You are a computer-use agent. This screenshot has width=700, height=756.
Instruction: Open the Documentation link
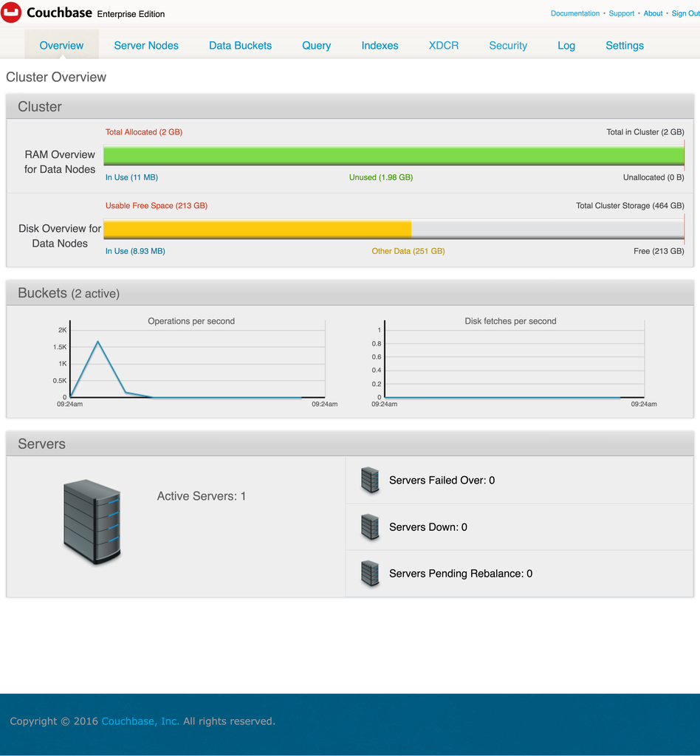click(575, 13)
